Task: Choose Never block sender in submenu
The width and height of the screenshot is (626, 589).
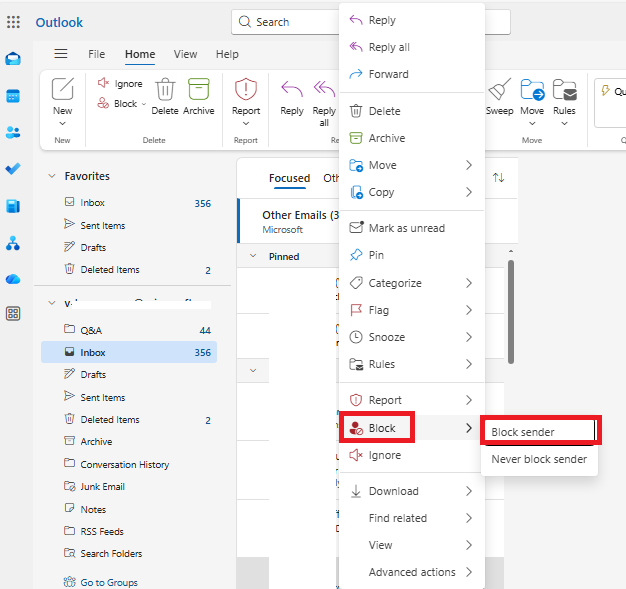Action: click(539, 459)
